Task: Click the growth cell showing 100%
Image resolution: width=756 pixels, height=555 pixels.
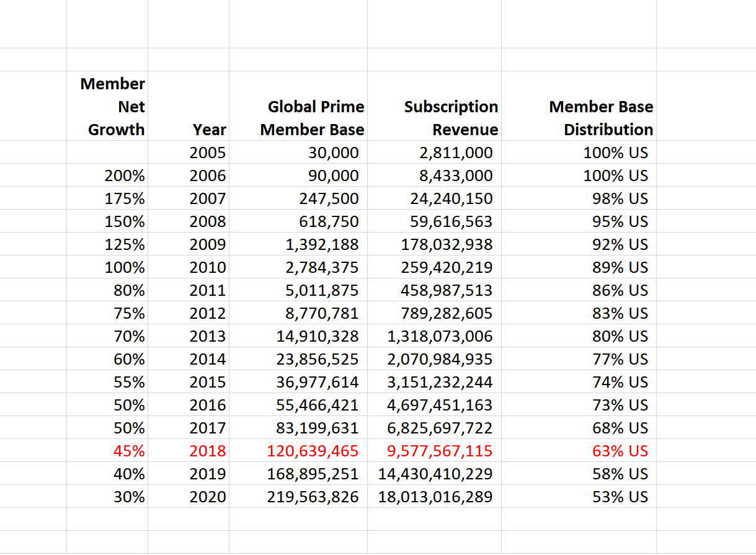Action: point(107,267)
